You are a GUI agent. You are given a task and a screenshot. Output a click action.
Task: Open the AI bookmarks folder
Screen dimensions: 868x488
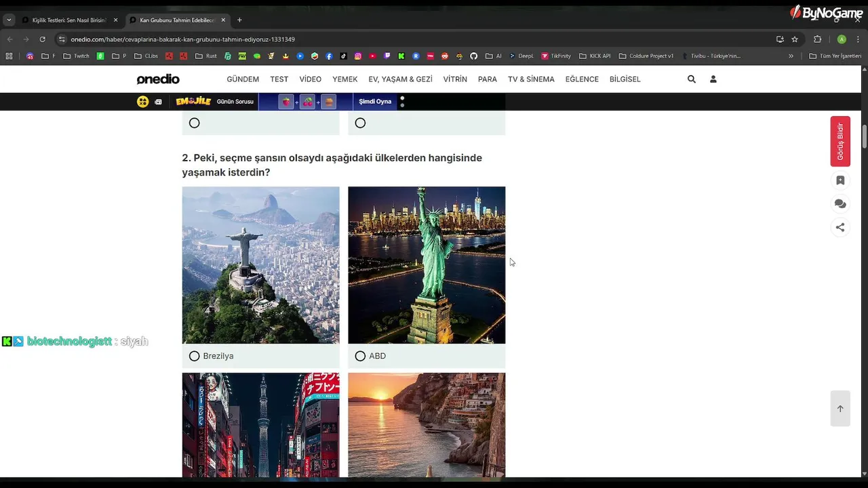(494, 56)
